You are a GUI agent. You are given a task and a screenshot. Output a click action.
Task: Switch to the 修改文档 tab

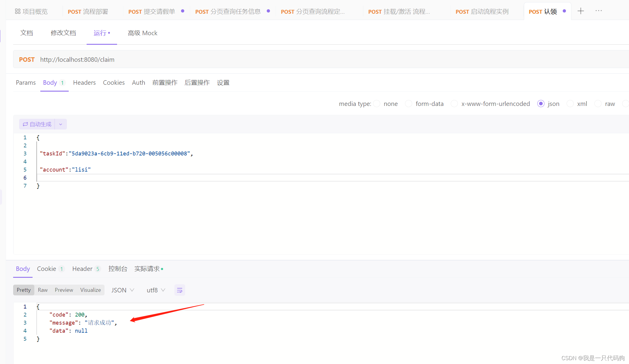(x=63, y=33)
